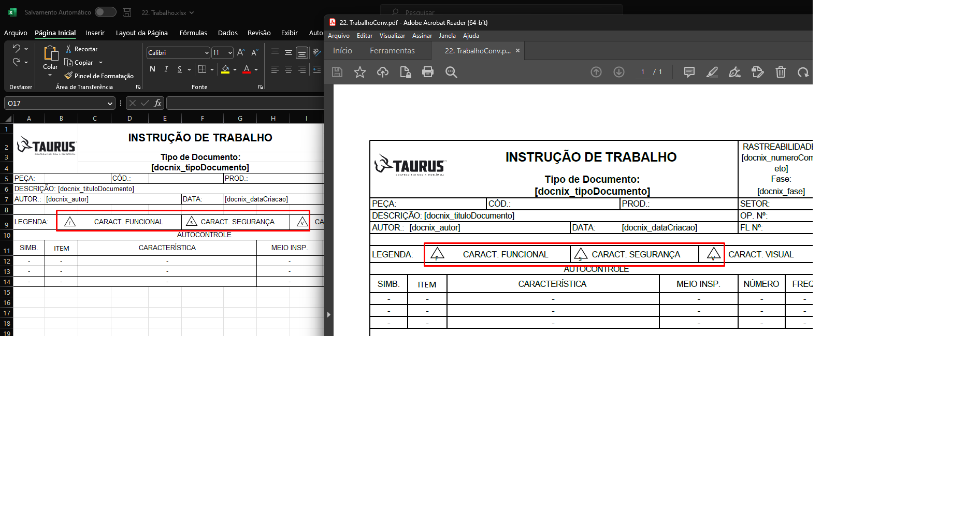Expand Acrobat's left navigation pane arrow
This screenshot has height=521, width=980.
(329, 314)
